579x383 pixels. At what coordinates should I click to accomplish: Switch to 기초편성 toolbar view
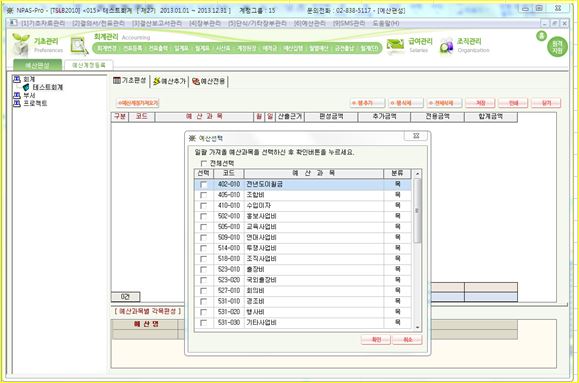click(130, 81)
